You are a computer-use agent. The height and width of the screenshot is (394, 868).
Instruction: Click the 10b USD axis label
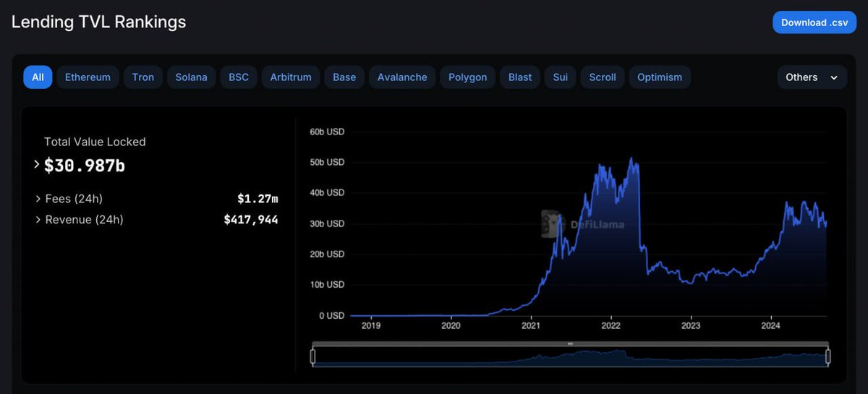click(327, 285)
